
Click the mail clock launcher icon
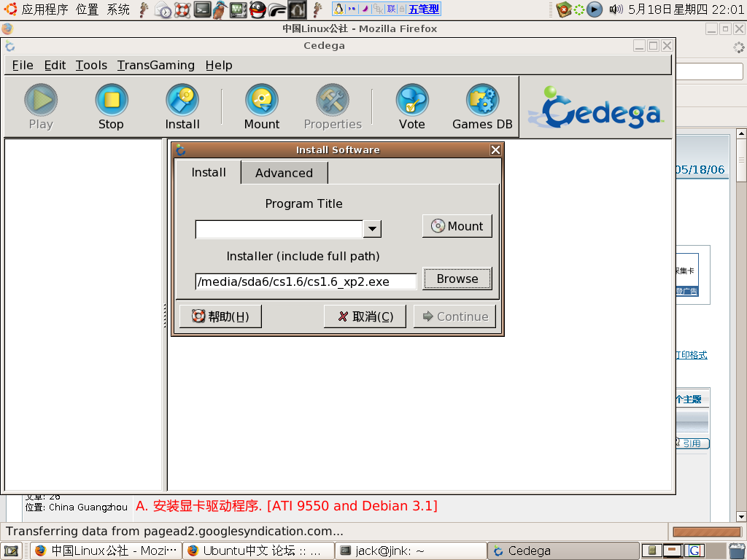163,9
